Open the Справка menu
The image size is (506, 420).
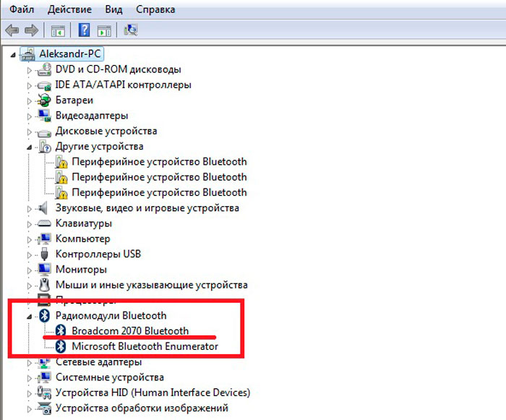[x=155, y=9]
